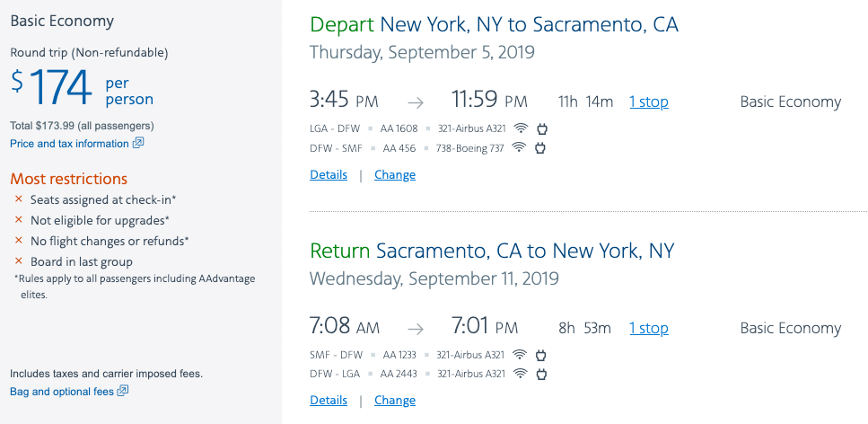The height and width of the screenshot is (424, 868).
Task: Click power outlet icon for AA 456
Action: [x=539, y=148]
